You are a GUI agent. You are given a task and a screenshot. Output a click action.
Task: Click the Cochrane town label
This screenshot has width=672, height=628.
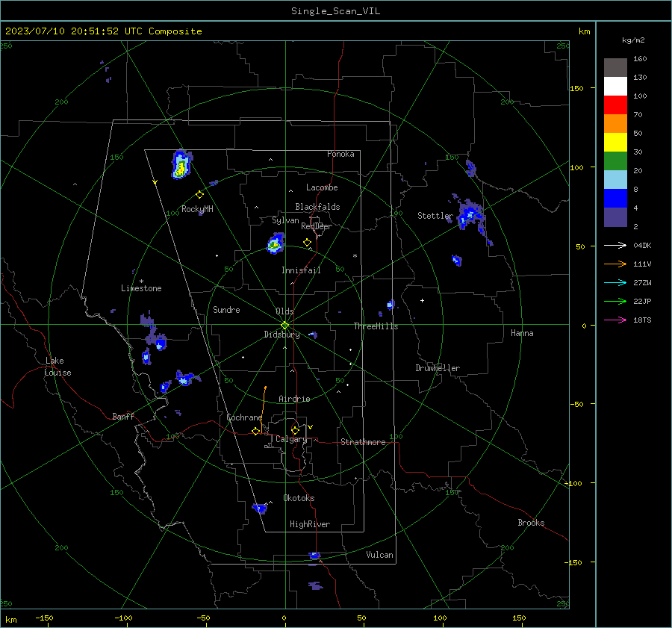(x=244, y=417)
